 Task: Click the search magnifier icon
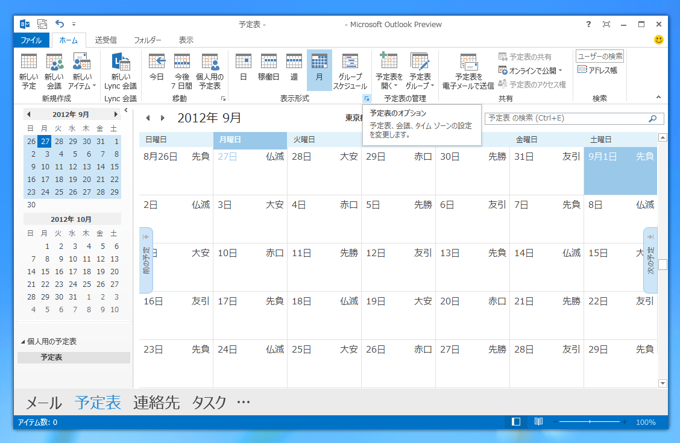(653, 118)
